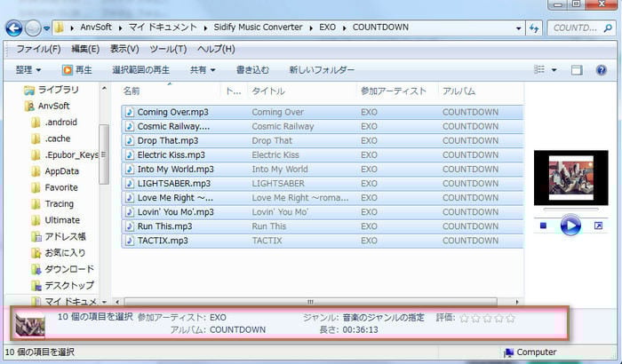The image size is (622, 364).
Task: Click switch to full player icon
Action: tap(598, 226)
